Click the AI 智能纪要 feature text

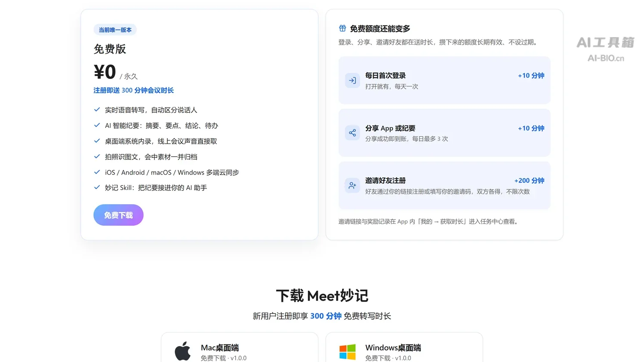(161, 126)
